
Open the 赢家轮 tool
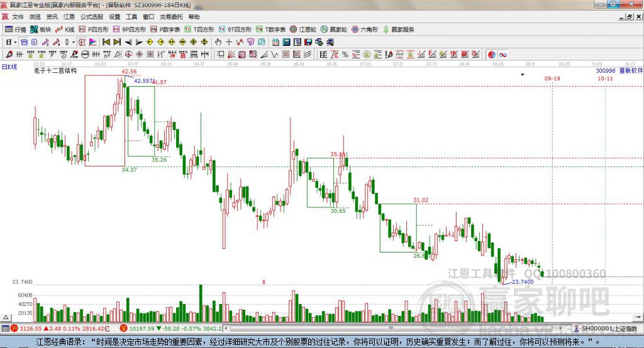coord(334,30)
